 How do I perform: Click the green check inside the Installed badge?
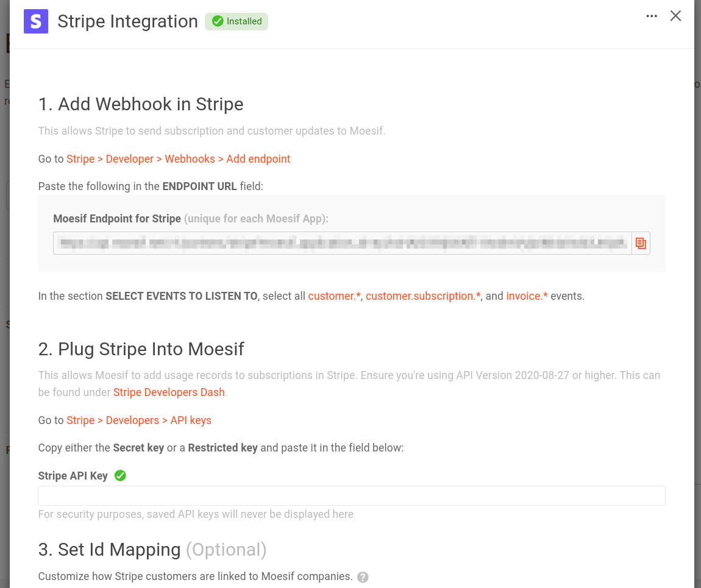[218, 21]
